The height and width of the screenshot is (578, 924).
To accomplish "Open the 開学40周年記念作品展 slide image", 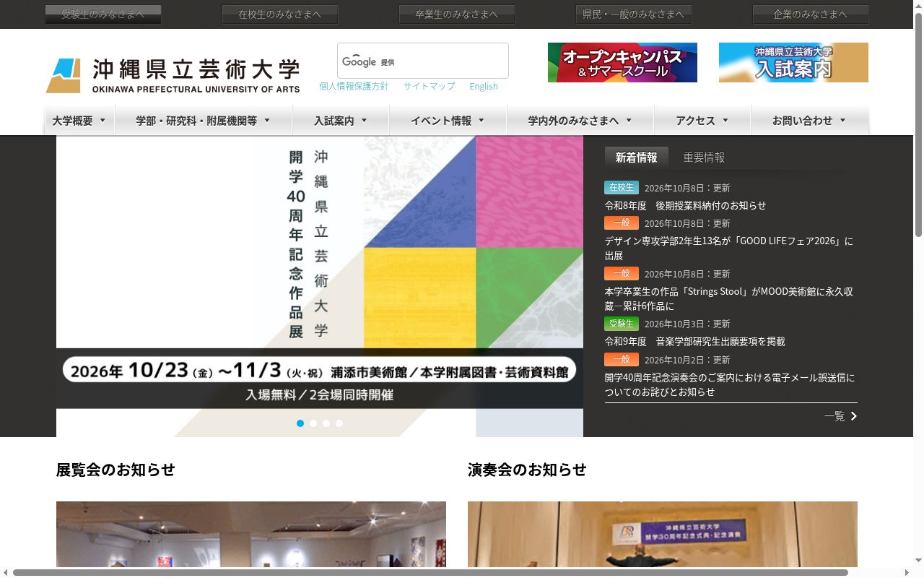I will (320, 286).
